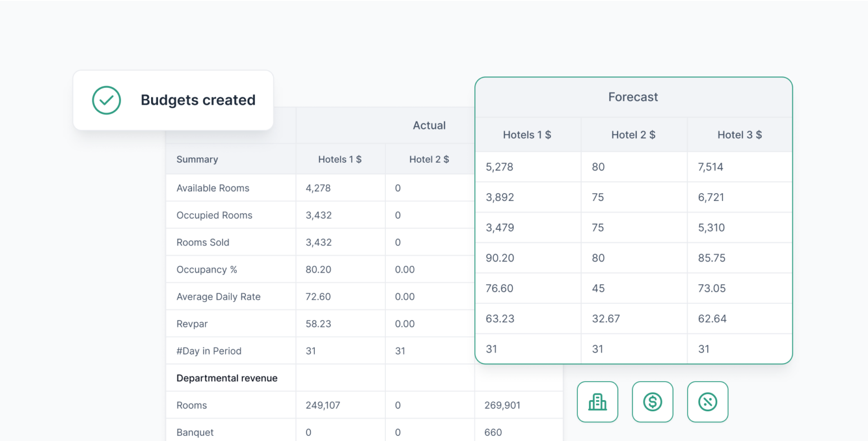
Task: Select the #Day in Period row label
Action: (209, 351)
